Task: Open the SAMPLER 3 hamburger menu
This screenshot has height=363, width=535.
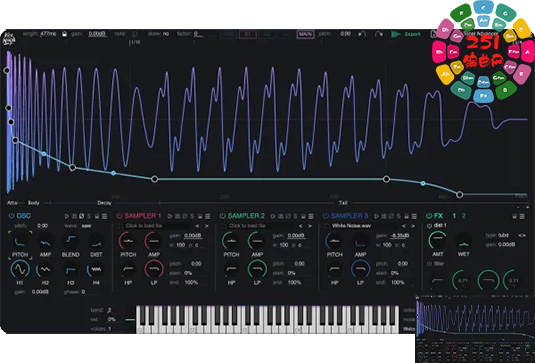Action: coord(414,216)
